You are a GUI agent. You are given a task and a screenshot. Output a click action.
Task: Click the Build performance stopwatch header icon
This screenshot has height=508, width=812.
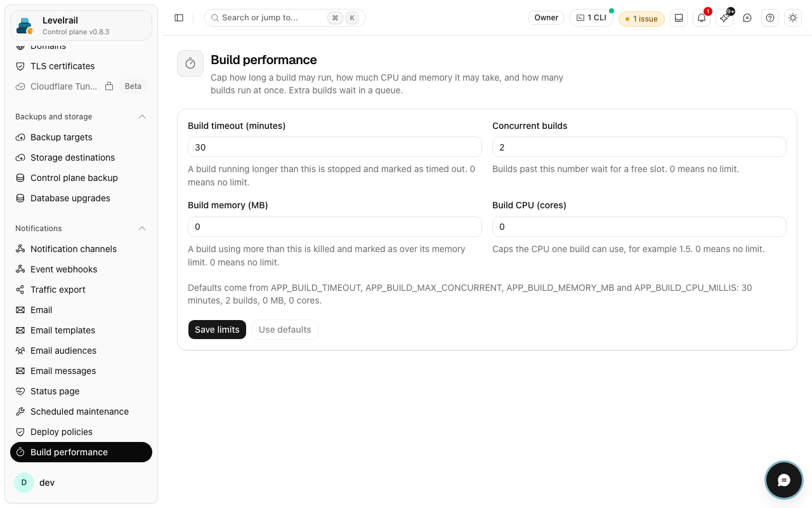[x=190, y=63]
